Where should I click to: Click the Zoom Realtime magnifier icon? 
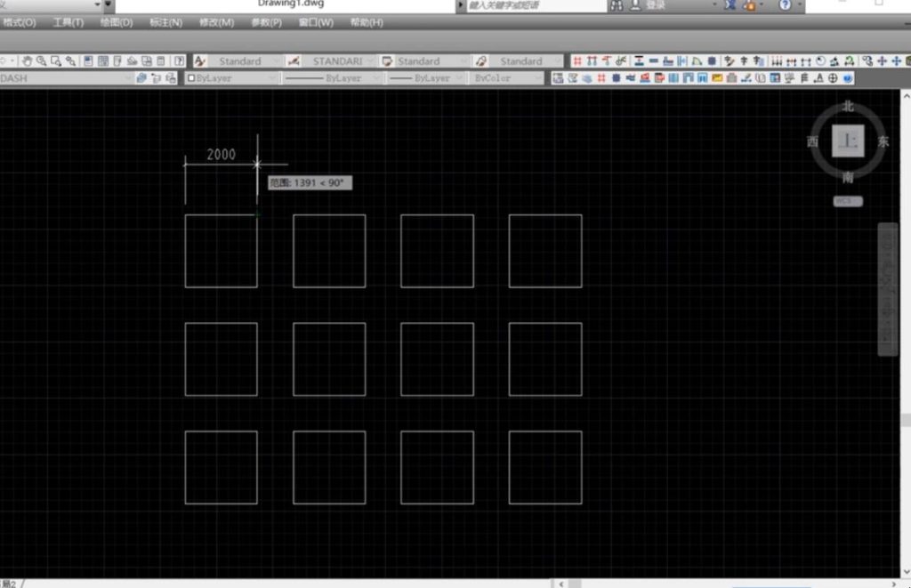point(41,61)
